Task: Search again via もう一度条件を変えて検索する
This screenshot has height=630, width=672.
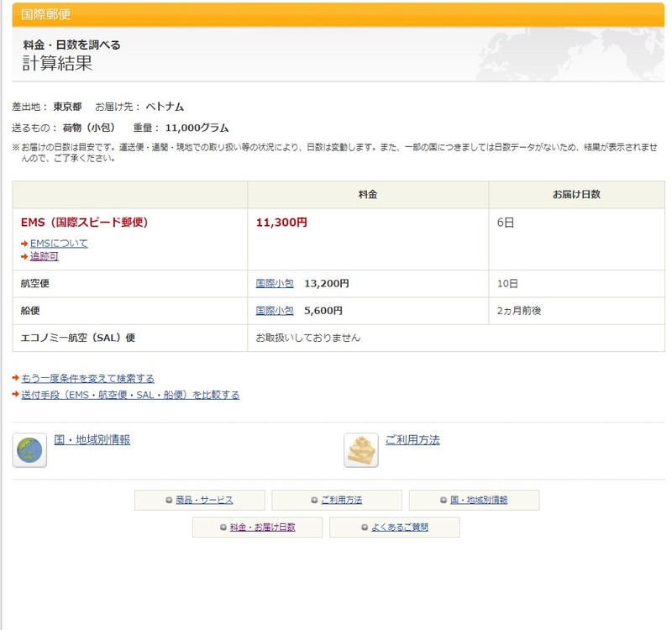Action: tap(87, 379)
